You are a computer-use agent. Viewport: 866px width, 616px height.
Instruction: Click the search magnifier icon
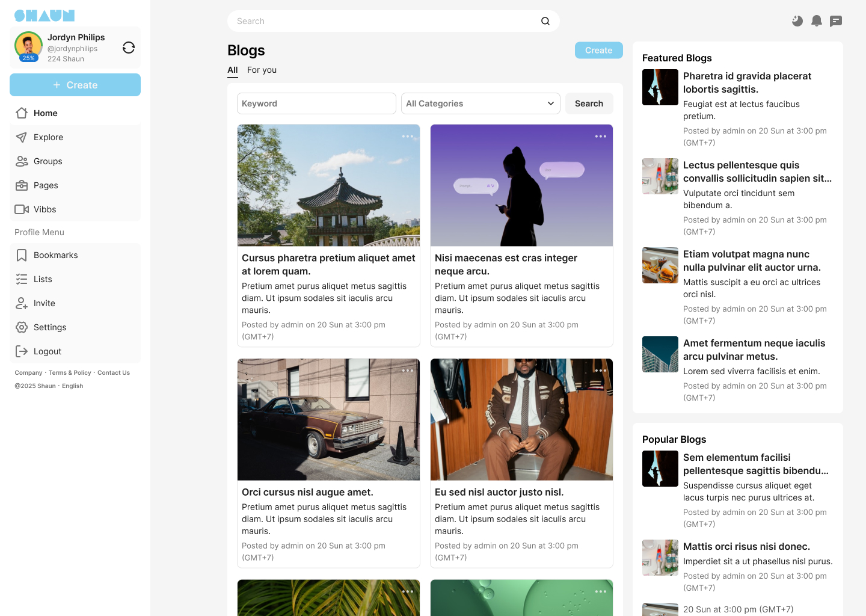click(x=545, y=21)
